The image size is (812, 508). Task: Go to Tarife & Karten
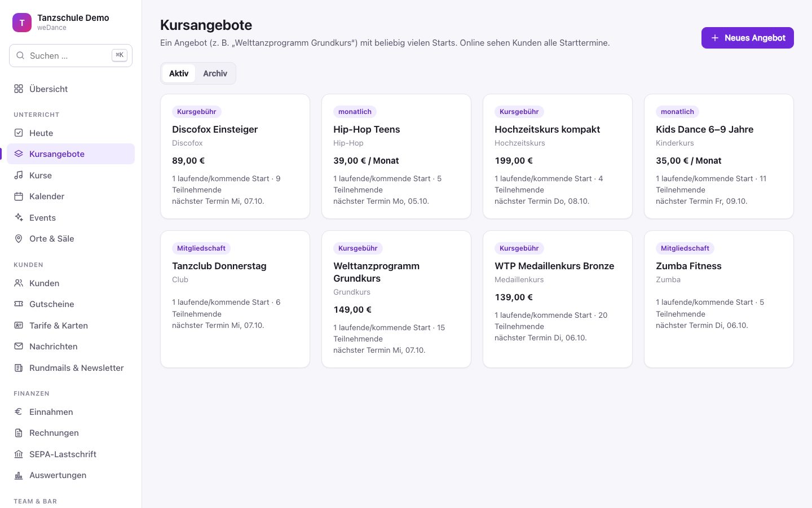coord(70,326)
